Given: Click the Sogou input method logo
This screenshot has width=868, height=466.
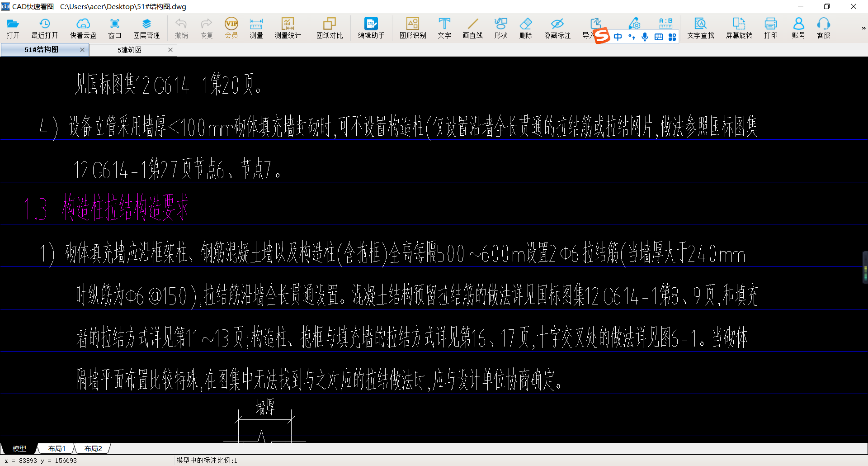Looking at the screenshot, I should (602, 36).
